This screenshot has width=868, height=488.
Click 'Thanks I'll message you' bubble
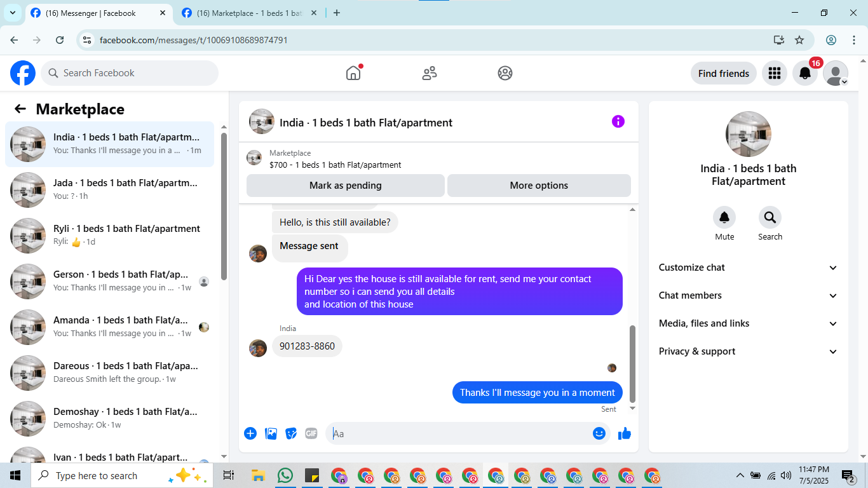coord(538,393)
